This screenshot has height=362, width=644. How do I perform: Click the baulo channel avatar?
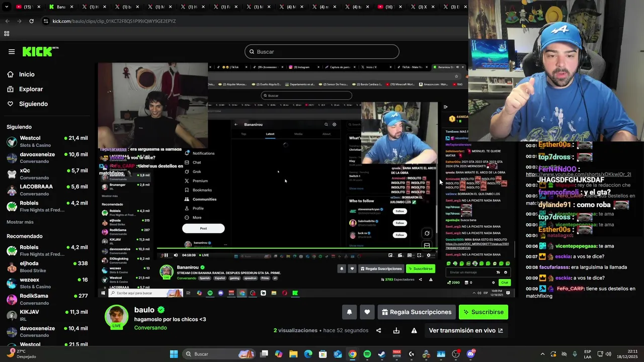[116, 317]
